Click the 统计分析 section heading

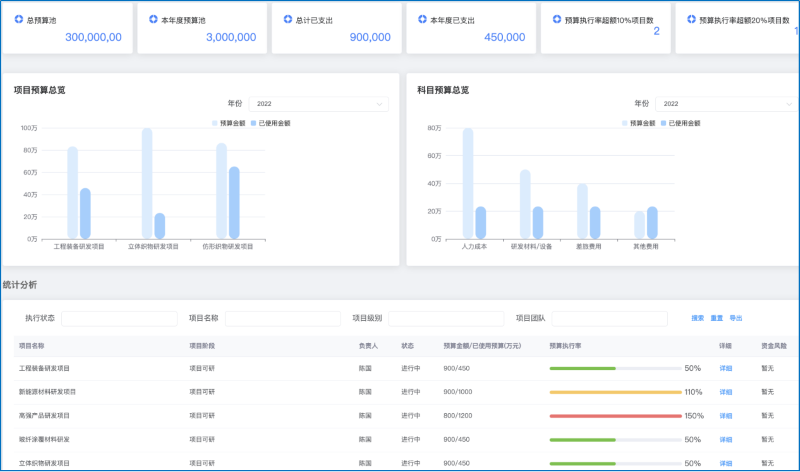[20, 285]
